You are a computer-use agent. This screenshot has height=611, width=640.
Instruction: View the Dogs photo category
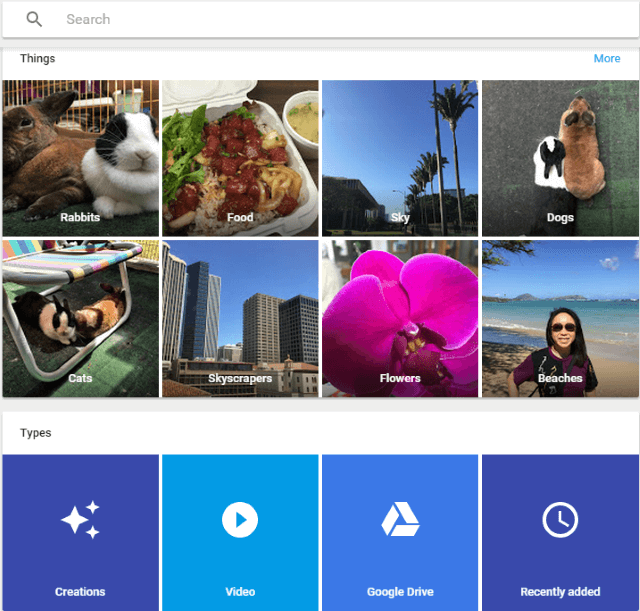point(560,158)
